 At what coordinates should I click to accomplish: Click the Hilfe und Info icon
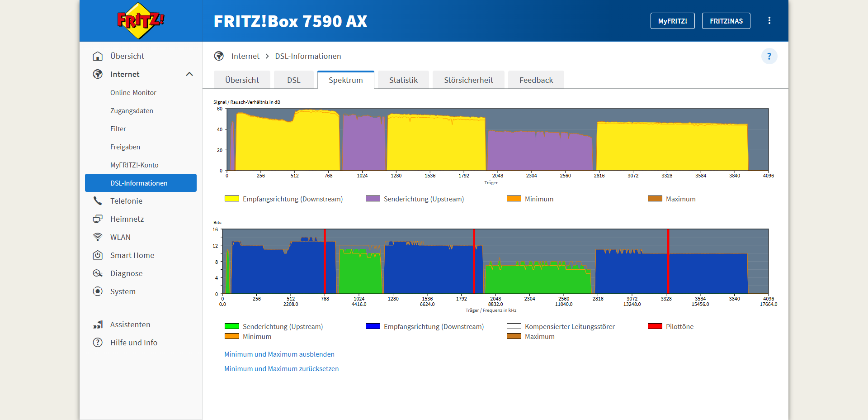click(98, 343)
